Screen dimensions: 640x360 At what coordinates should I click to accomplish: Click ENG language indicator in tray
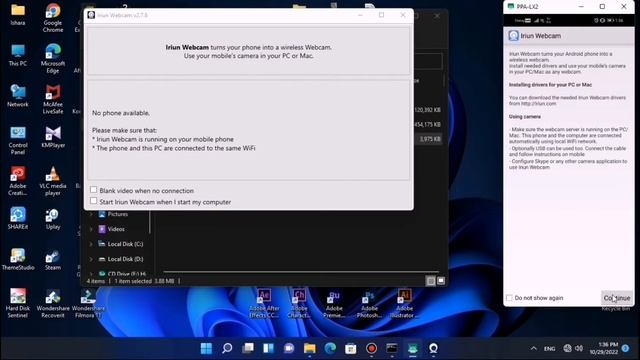(x=549, y=349)
